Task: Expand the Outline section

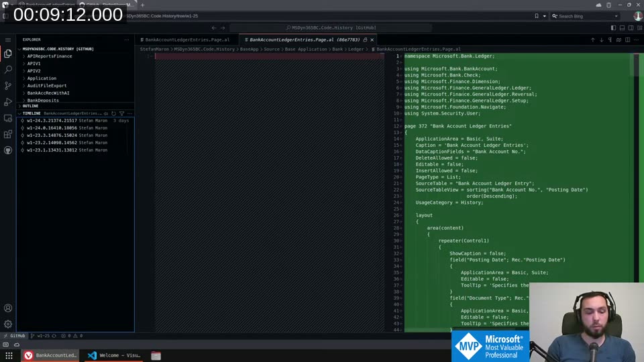Action: coord(75,106)
